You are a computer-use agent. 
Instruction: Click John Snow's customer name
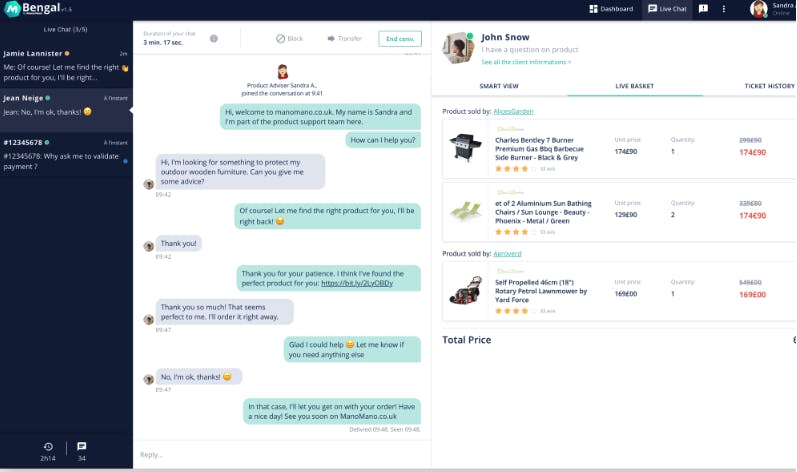[x=505, y=37]
